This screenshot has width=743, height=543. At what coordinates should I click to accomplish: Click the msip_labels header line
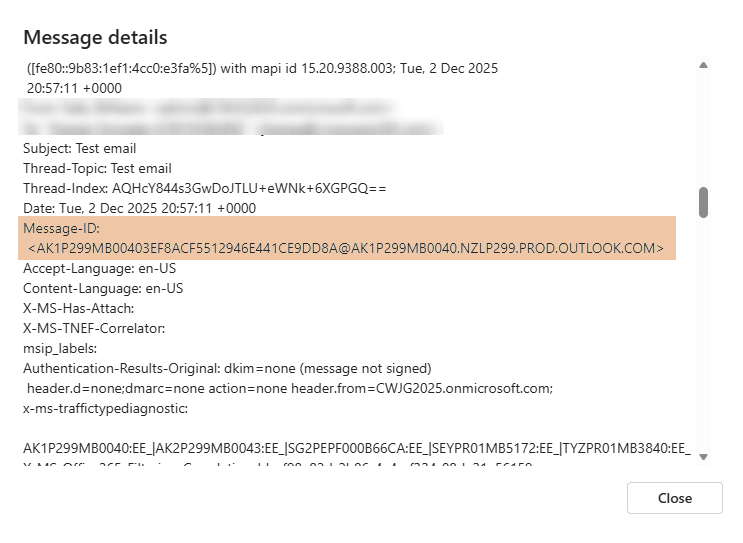[60, 348]
